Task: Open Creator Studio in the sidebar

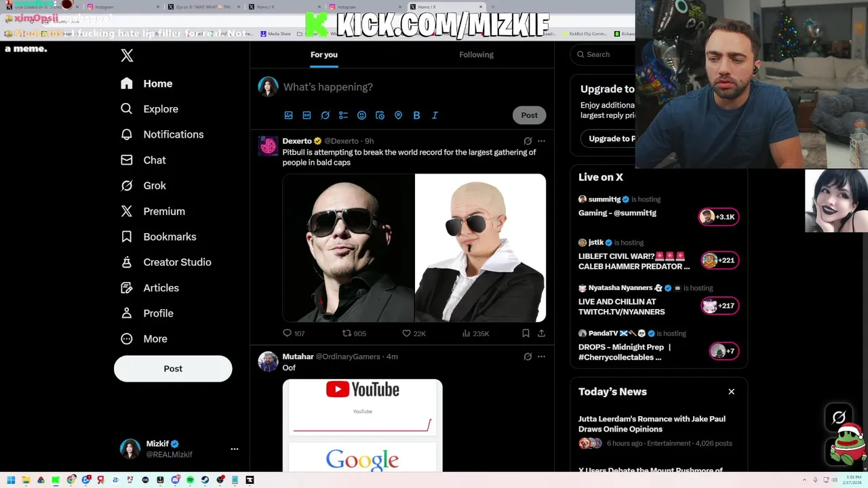Action: [165, 262]
